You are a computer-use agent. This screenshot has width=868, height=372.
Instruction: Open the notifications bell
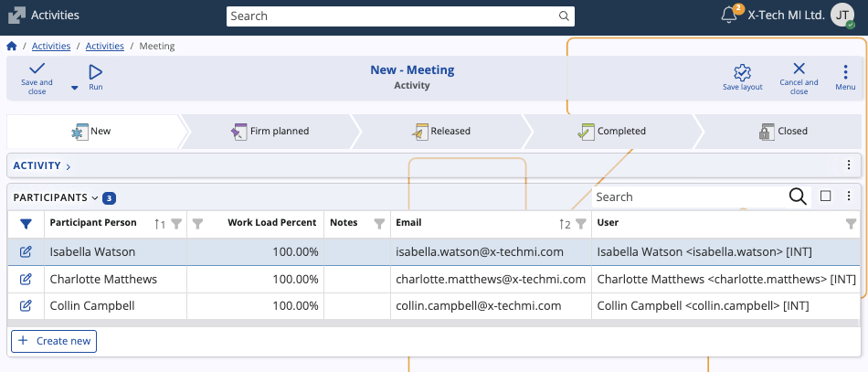[729, 16]
